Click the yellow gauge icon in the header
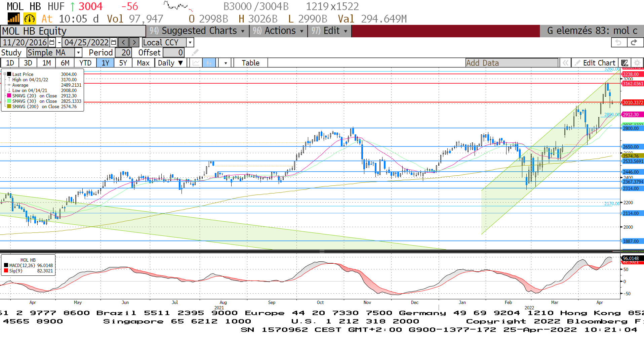The width and height of the screenshot is (644, 347). pyautogui.click(x=30, y=18)
